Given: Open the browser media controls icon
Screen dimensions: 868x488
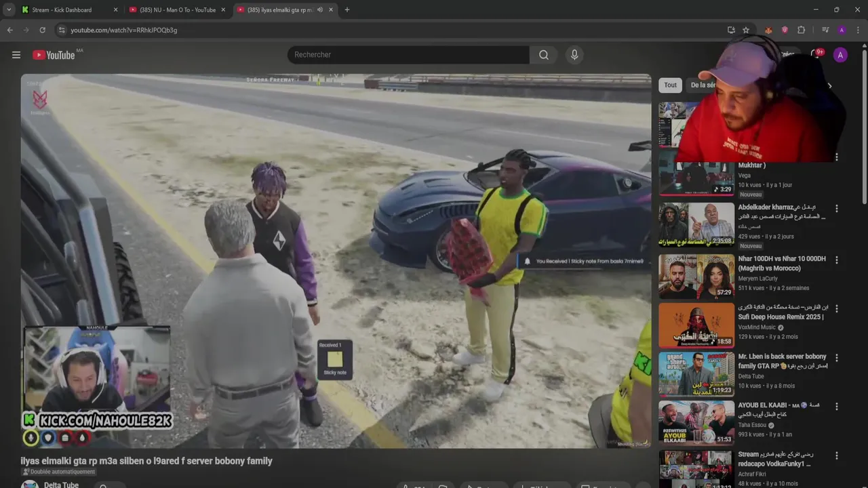Looking at the screenshot, I should [x=825, y=30].
